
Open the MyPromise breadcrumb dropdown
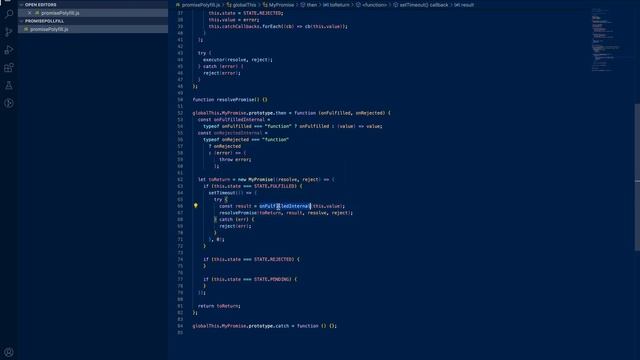tap(281, 5)
